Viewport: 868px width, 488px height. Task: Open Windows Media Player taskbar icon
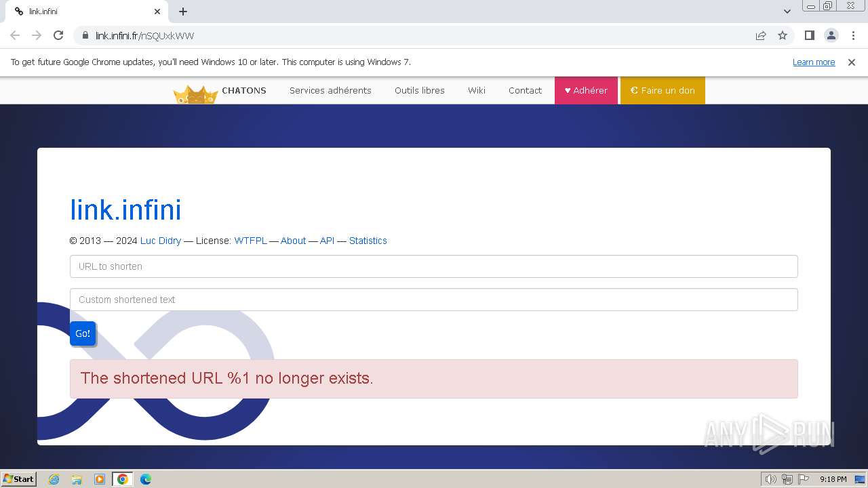tap(100, 479)
